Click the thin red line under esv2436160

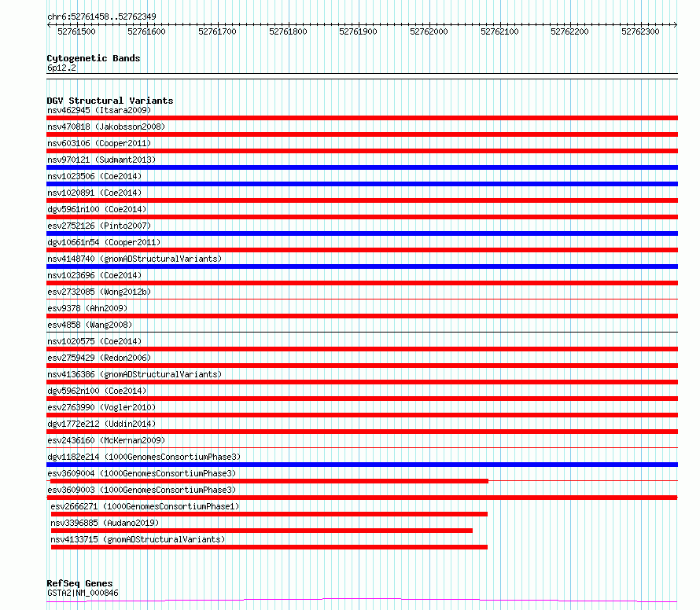tap(362, 447)
